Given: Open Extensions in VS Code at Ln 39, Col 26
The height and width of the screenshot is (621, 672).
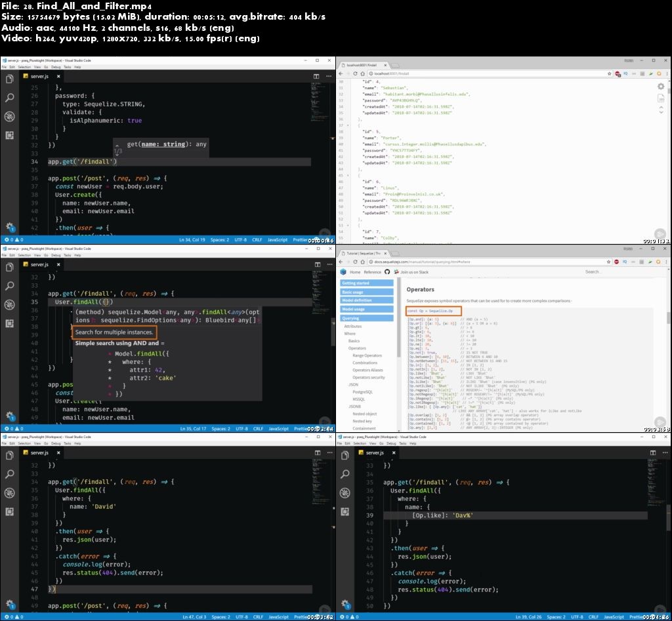Looking at the screenshot, I should tap(345, 511).
